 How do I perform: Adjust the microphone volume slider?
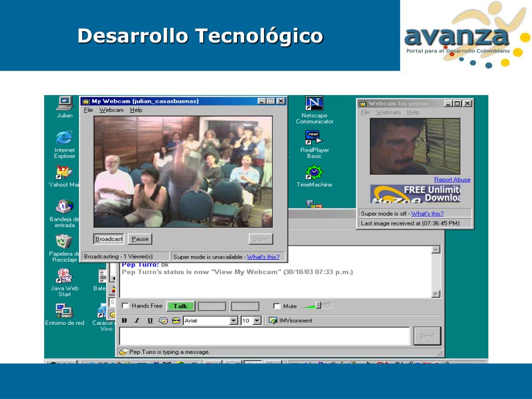(318, 305)
